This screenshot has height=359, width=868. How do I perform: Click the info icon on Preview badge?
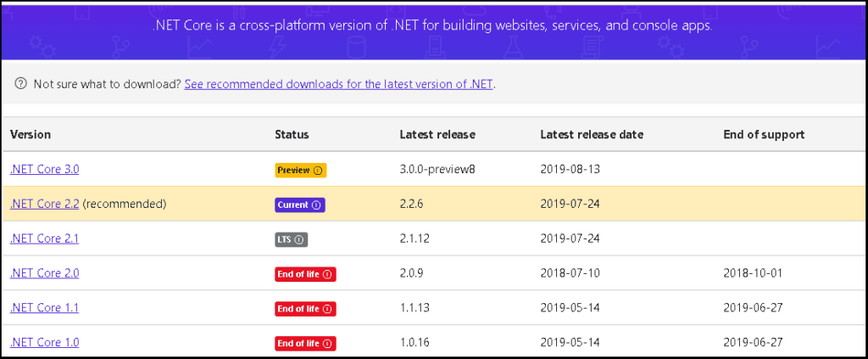[317, 171]
